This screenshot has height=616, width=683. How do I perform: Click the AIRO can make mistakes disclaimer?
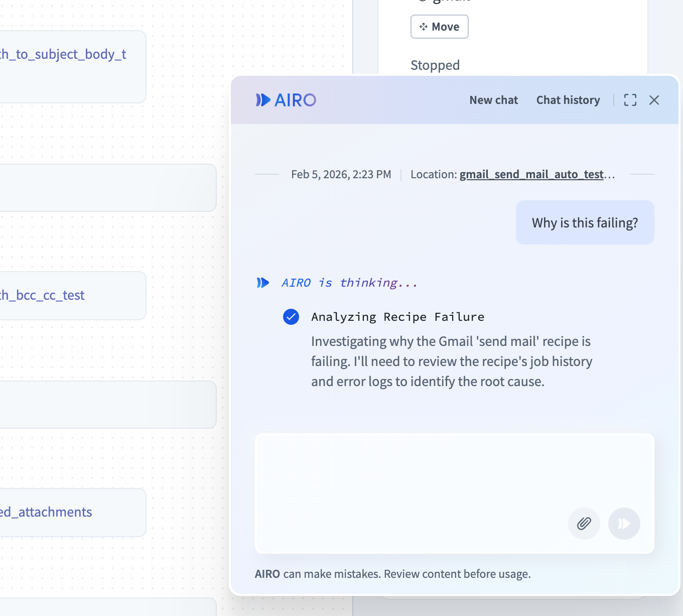coord(393,574)
